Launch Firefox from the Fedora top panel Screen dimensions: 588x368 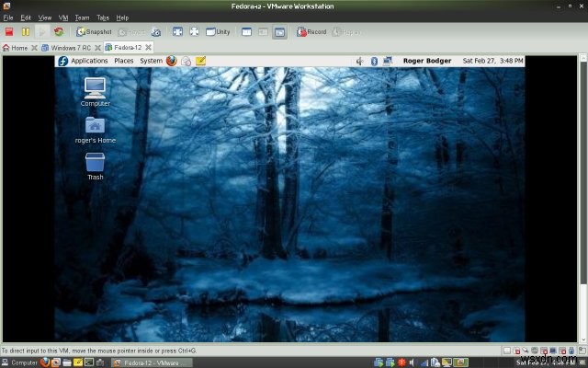pos(171,62)
